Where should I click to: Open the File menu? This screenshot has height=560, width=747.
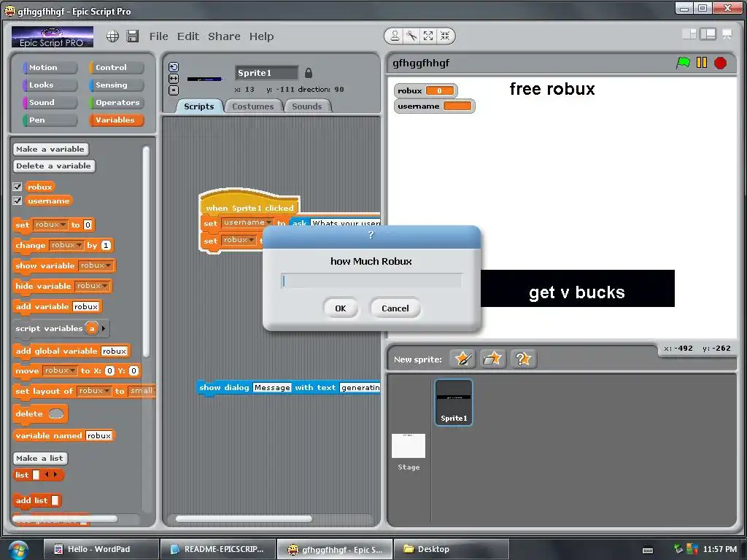[158, 36]
